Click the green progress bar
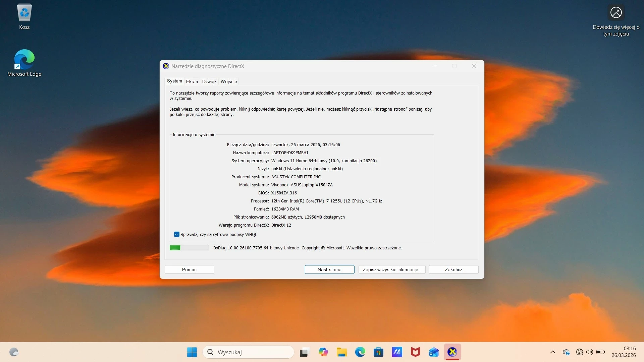644x362 pixels. (x=189, y=248)
